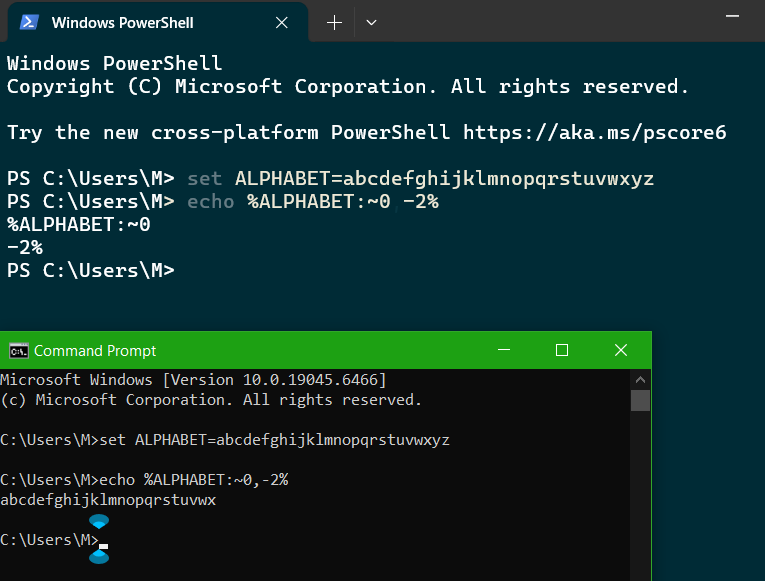The height and width of the screenshot is (581, 765).
Task: Click the 'Windows PowerShell' header line in the terminal
Action: tap(114, 64)
